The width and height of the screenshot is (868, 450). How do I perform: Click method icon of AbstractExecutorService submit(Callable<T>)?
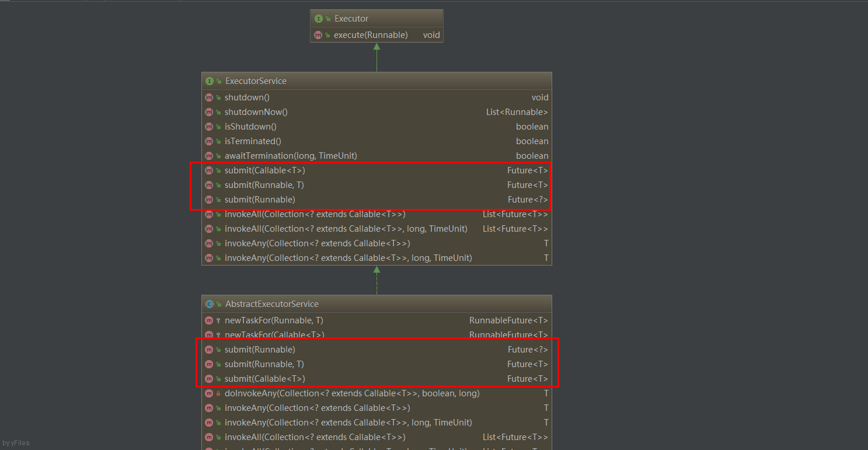tap(209, 379)
